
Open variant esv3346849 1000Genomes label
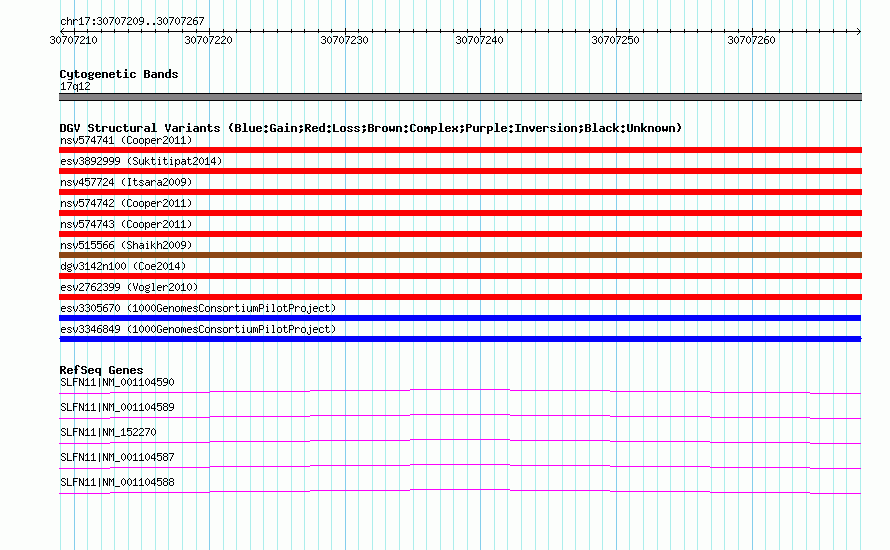coord(198,329)
